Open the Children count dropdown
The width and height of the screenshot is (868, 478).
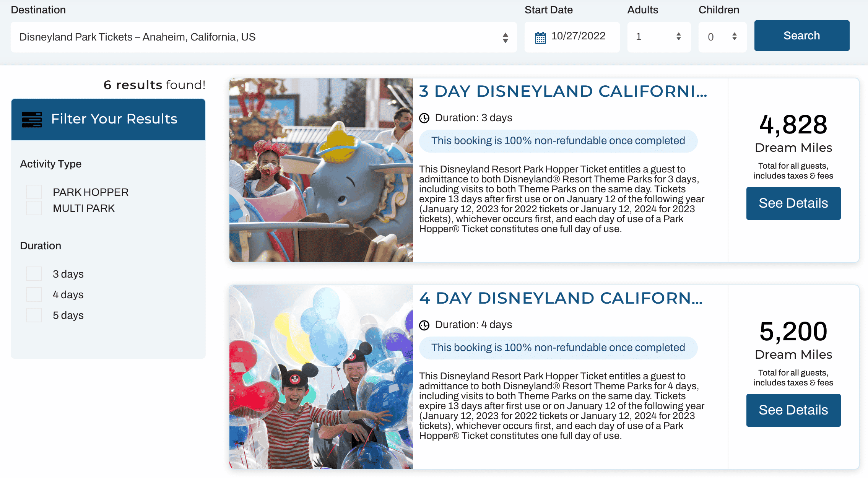722,37
